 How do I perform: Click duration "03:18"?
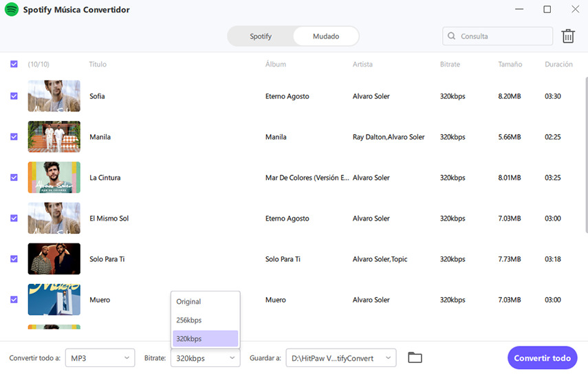(x=553, y=259)
